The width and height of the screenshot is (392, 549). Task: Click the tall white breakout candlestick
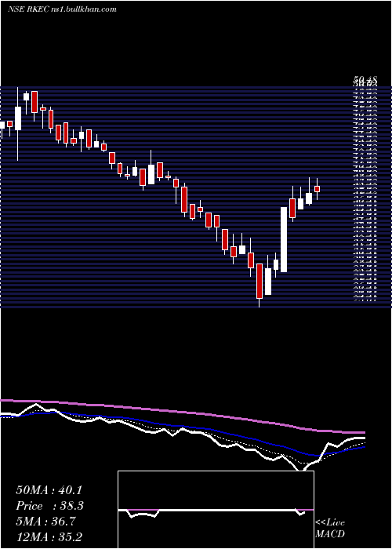(284, 239)
